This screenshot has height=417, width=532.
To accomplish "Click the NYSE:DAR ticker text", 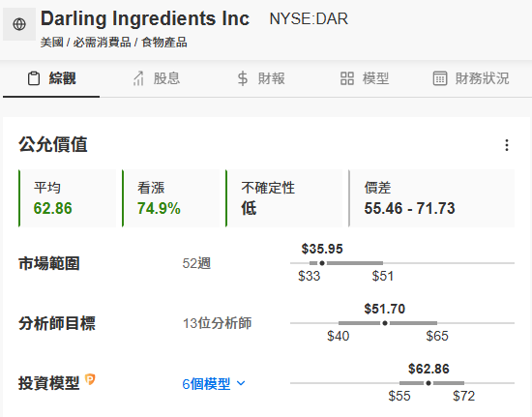I will coord(309,19).
